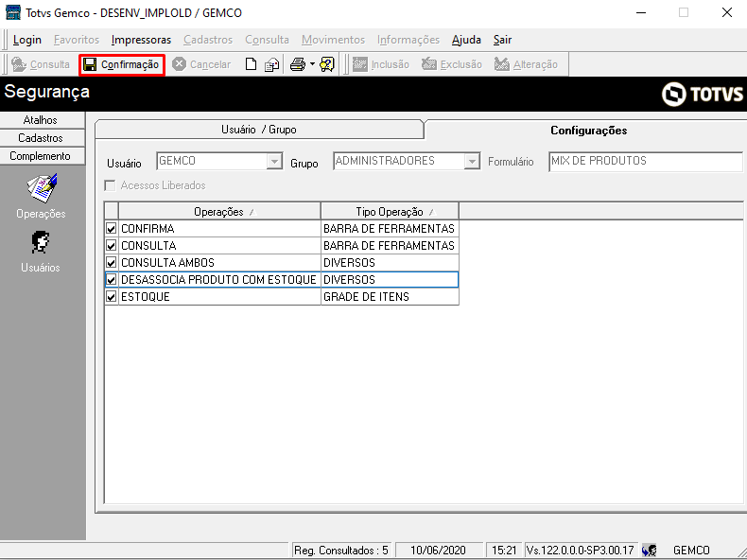
Task: Select the GRADE DE ITENS cell
Action: pos(390,297)
